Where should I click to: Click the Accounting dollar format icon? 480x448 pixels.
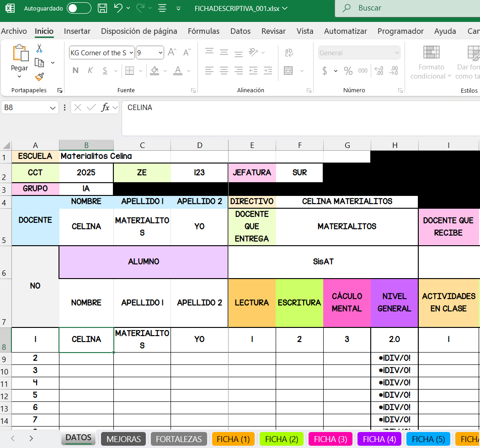click(325, 71)
